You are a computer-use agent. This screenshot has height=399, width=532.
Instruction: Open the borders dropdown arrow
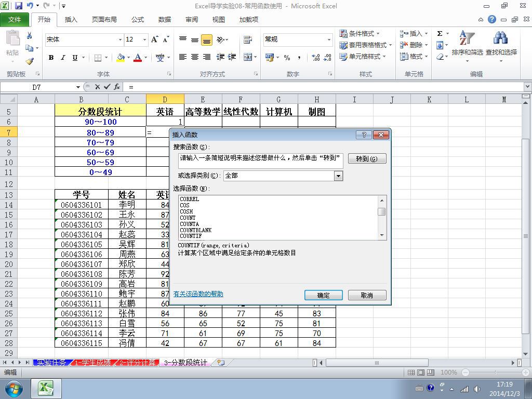point(106,57)
